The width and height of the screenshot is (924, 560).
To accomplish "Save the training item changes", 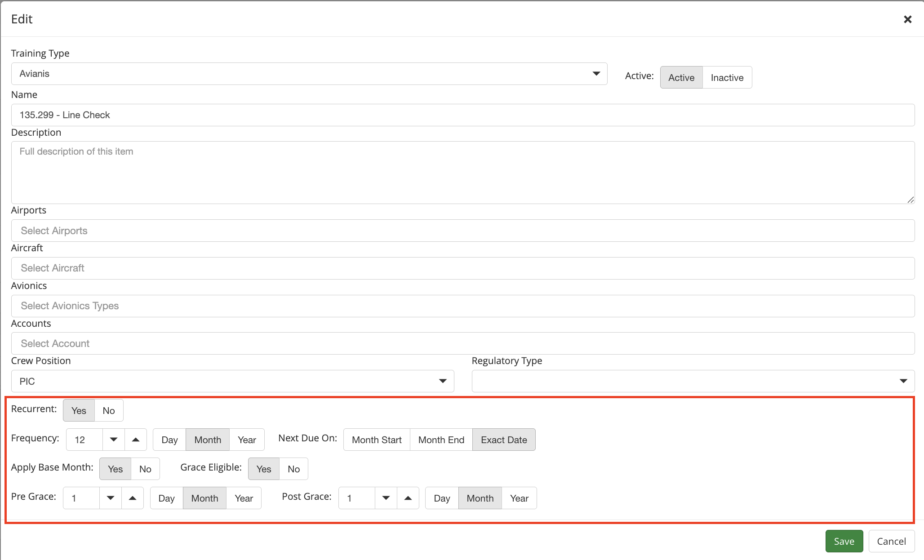I will point(844,541).
